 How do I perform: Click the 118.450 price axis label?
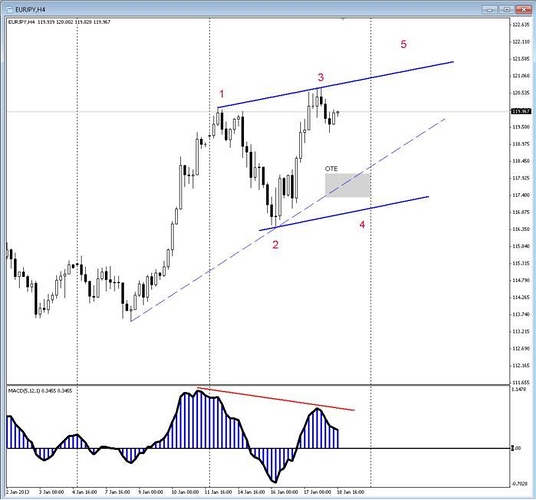(x=521, y=161)
